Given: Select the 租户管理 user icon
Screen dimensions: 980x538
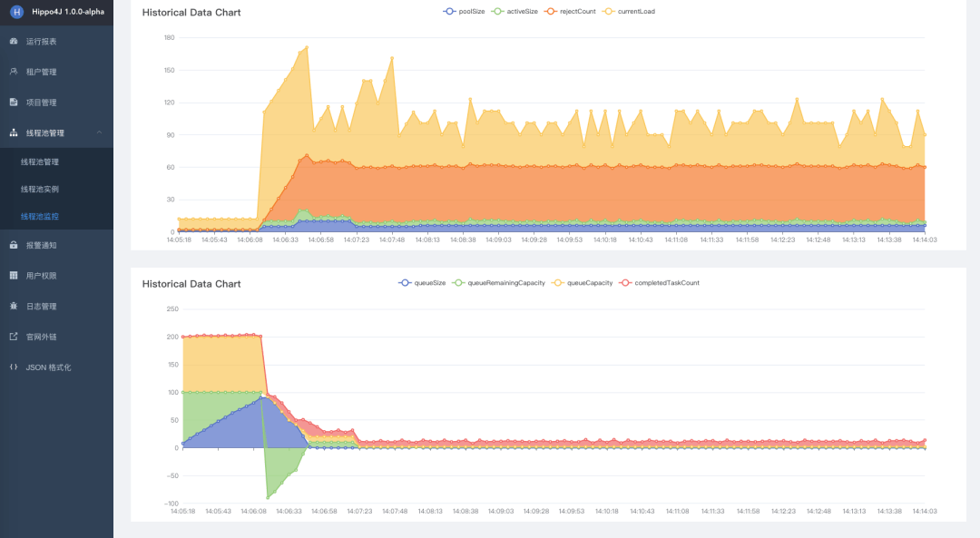Looking at the screenshot, I should tap(14, 72).
